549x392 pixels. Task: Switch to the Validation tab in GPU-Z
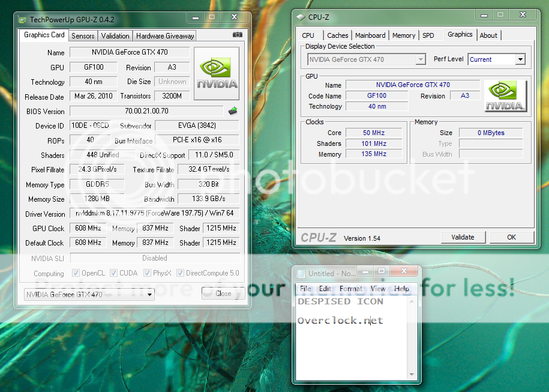click(x=115, y=36)
